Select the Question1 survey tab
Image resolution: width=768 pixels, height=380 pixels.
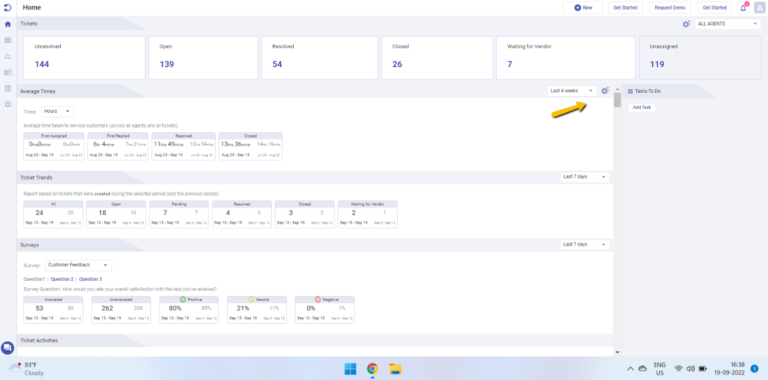(34, 279)
